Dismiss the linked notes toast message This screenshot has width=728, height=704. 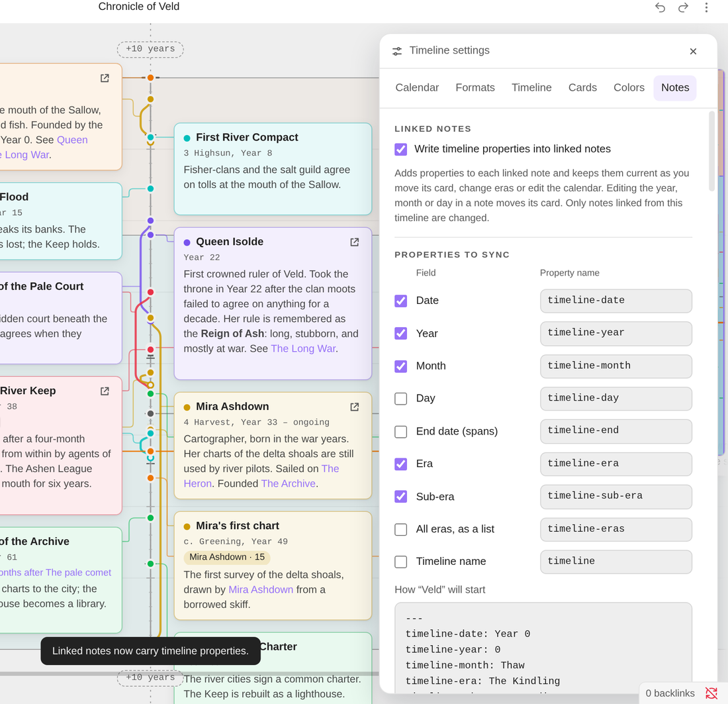(150, 651)
